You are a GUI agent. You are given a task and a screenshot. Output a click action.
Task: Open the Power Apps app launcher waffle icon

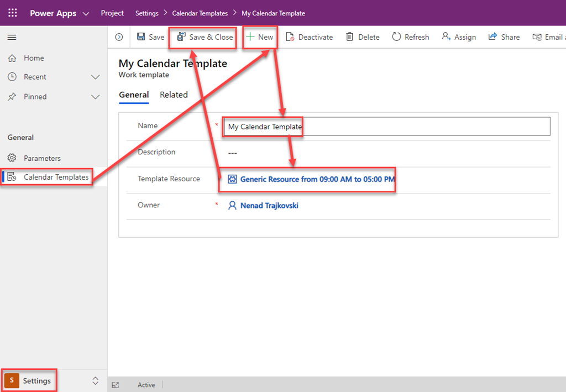(12, 13)
